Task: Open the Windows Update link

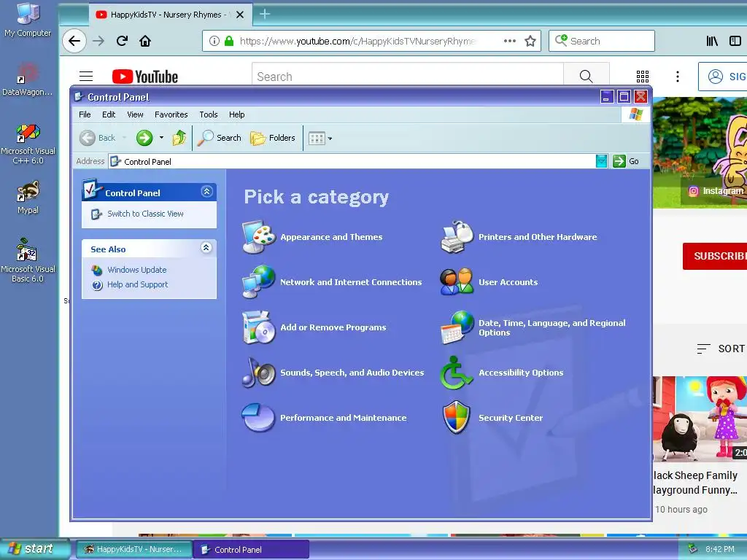Action: pos(136,270)
